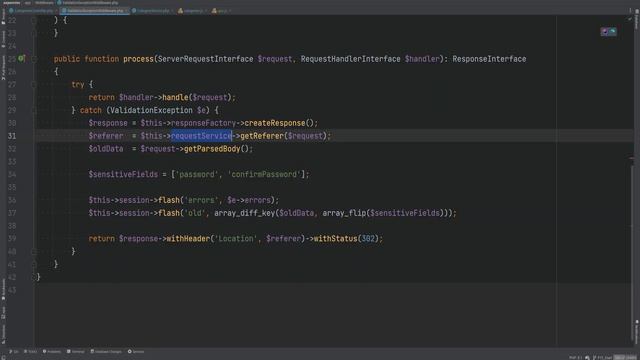
Task: Click 'createResponse' method on line 30
Action: (x=275, y=123)
